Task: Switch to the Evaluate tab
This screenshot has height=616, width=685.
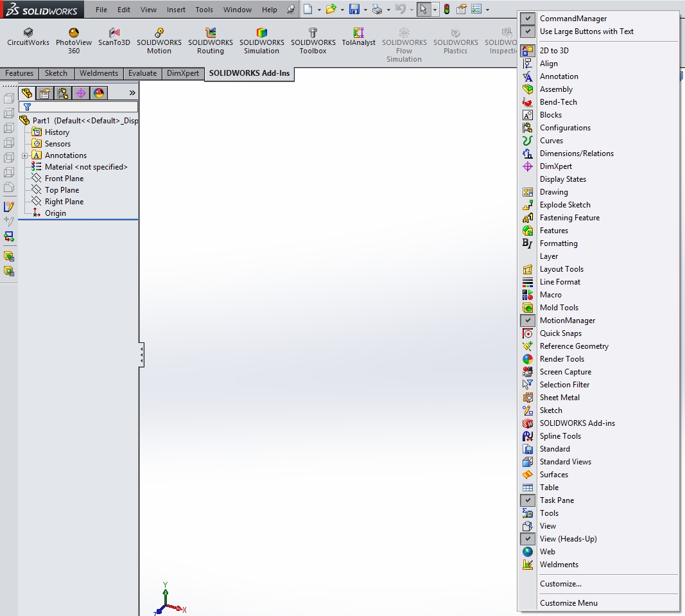Action: (x=143, y=73)
